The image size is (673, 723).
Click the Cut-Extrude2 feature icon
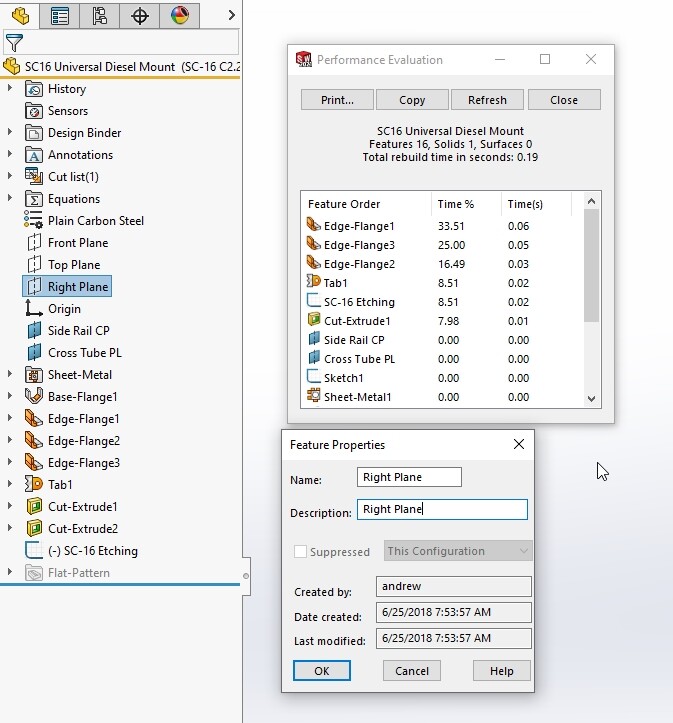tap(34, 528)
